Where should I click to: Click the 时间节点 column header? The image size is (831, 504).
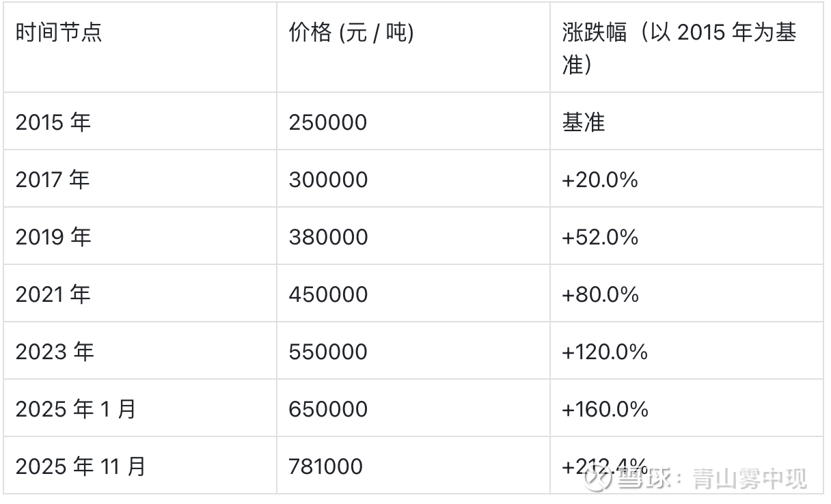[59, 33]
